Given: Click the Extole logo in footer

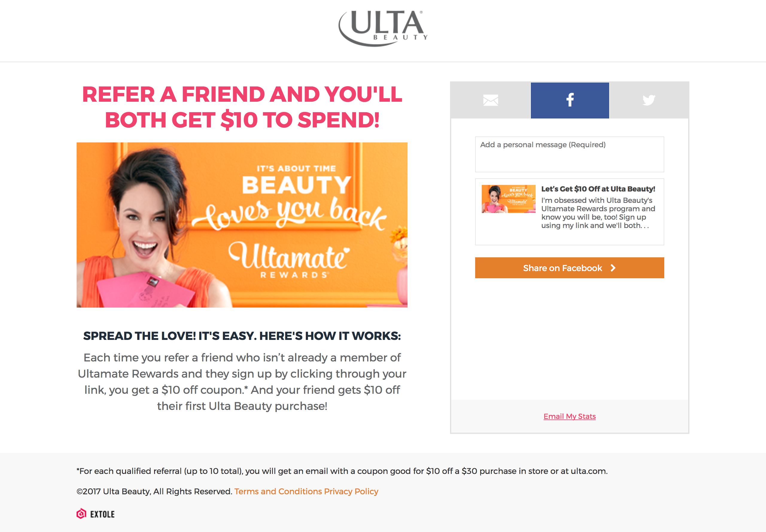Looking at the screenshot, I should pyautogui.click(x=96, y=514).
